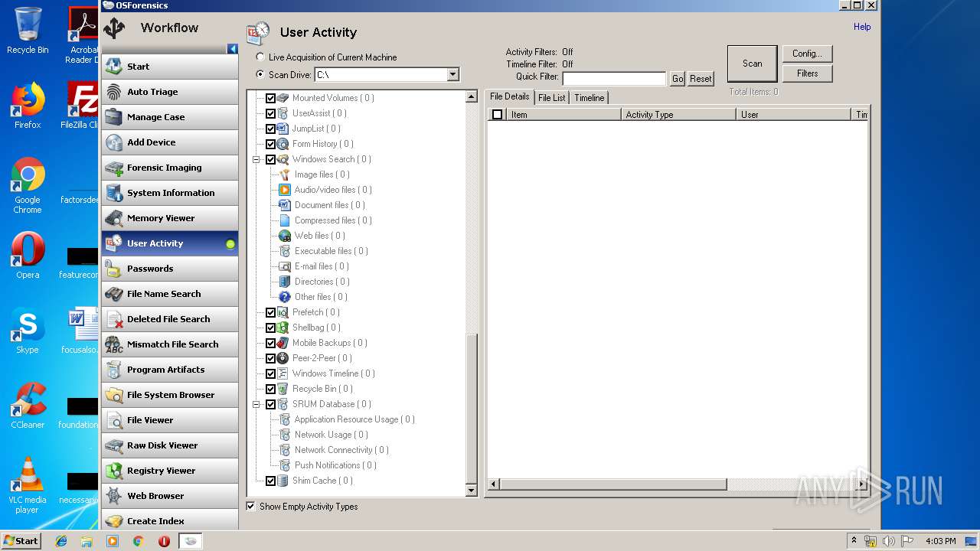Viewport: 980px width, 551px height.
Task: Apply quick filter with Go
Action: 678,79
